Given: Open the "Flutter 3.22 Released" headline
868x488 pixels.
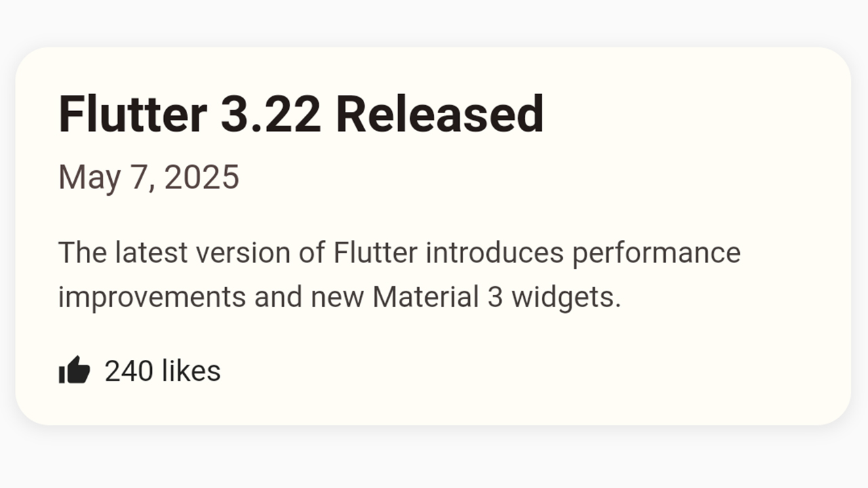Looking at the screenshot, I should [301, 114].
